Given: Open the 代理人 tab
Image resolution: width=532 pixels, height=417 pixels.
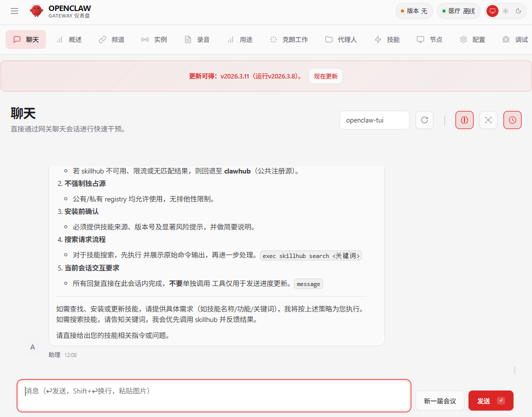Looking at the screenshot, I should tap(341, 39).
